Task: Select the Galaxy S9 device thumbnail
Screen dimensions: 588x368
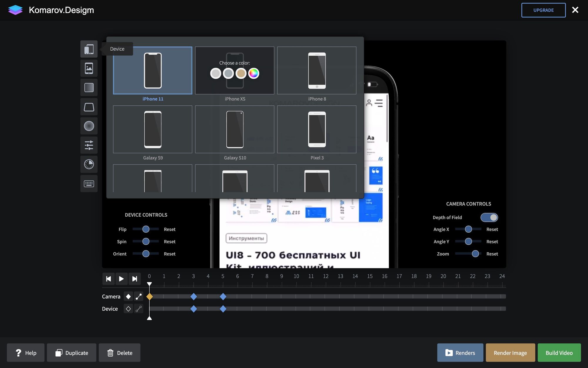Action: tap(153, 129)
